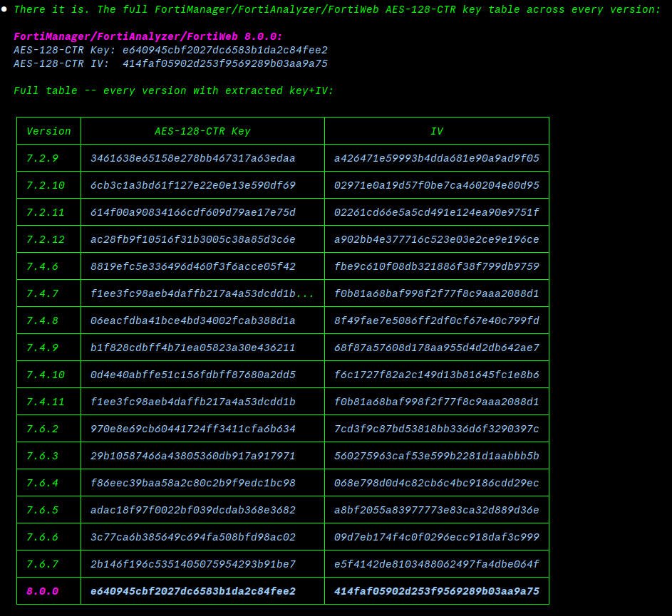Viewport: 672px width, 616px height.
Task: Click key b1f828cdbff4b71ea05823a30e436211
Action: (x=193, y=348)
